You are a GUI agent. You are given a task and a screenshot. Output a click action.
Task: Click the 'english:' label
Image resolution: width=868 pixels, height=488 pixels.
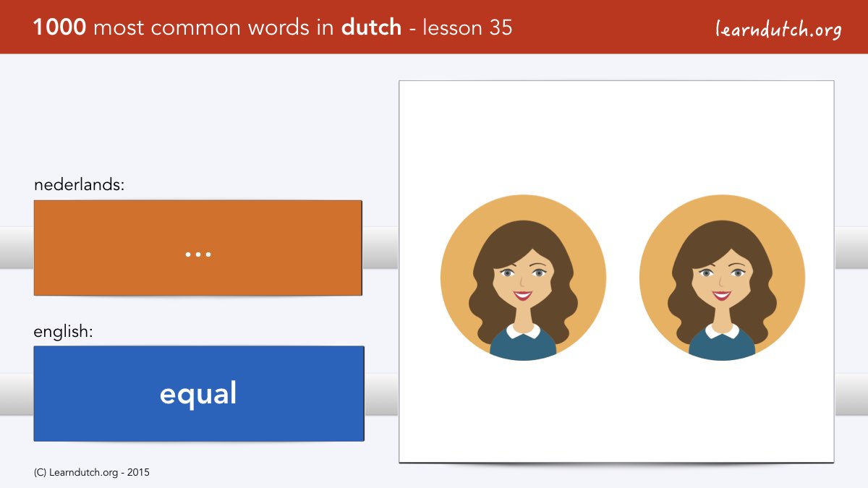coord(64,332)
